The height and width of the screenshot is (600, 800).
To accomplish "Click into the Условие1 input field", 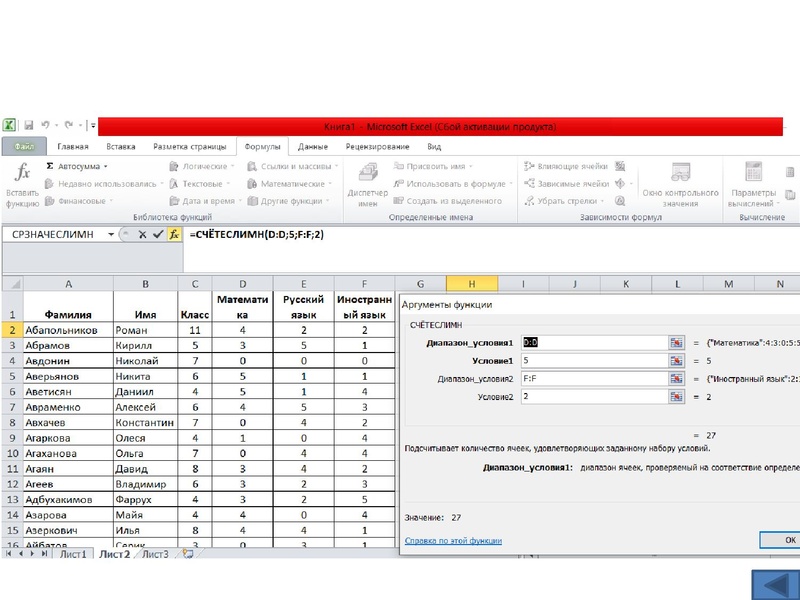I will point(594,360).
